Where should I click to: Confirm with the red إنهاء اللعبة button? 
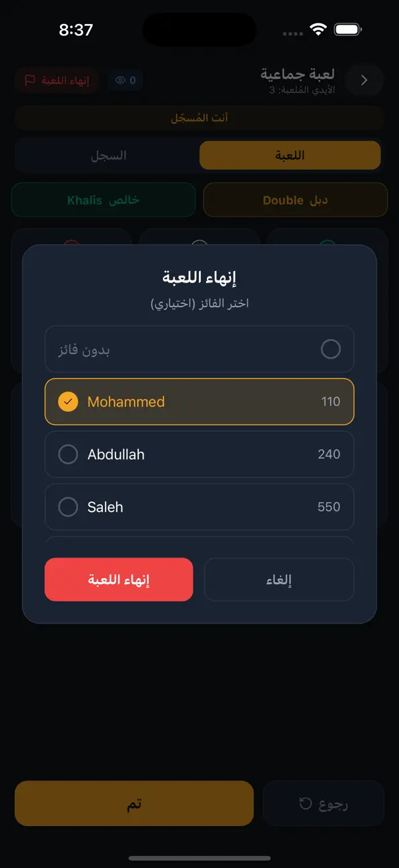[x=119, y=580]
